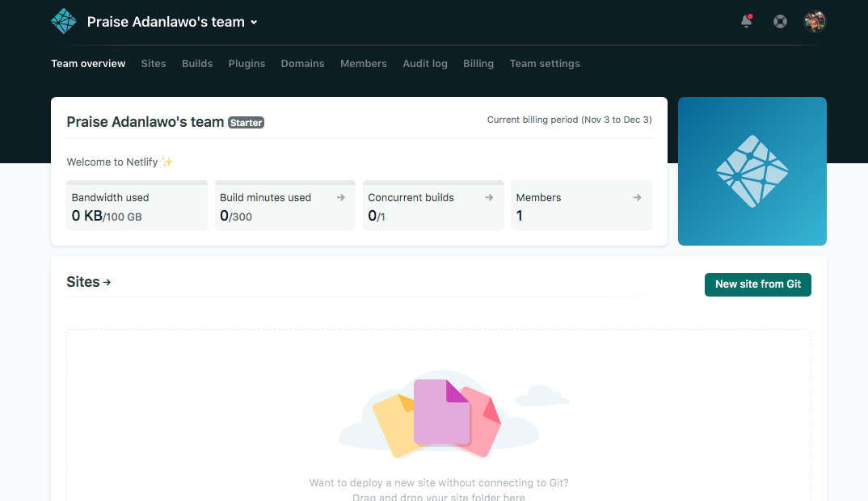This screenshot has height=501, width=868.
Task: Open the Bandwidth used card
Action: tap(137, 204)
